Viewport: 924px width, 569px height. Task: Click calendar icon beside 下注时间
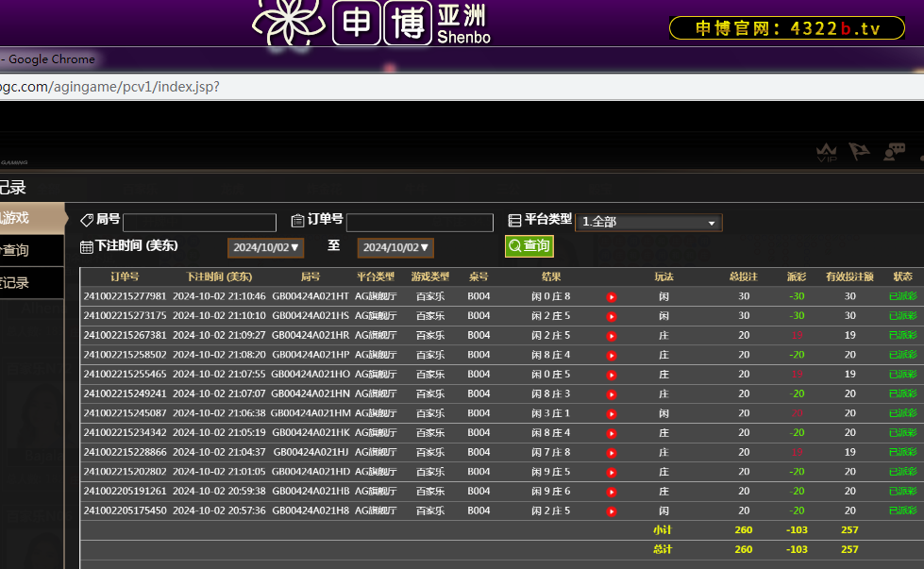pos(87,247)
